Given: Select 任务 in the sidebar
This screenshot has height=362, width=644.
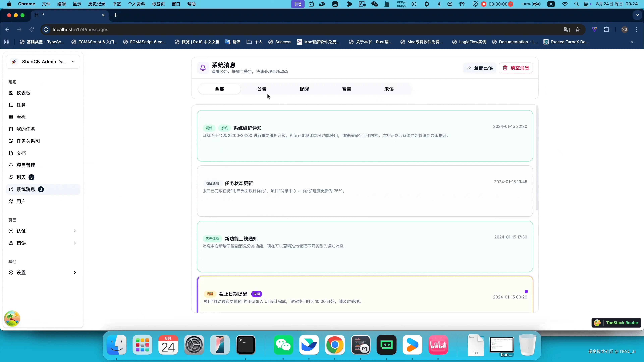Looking at the screenshot, I should pyautogui.click(x=21, y=105).
